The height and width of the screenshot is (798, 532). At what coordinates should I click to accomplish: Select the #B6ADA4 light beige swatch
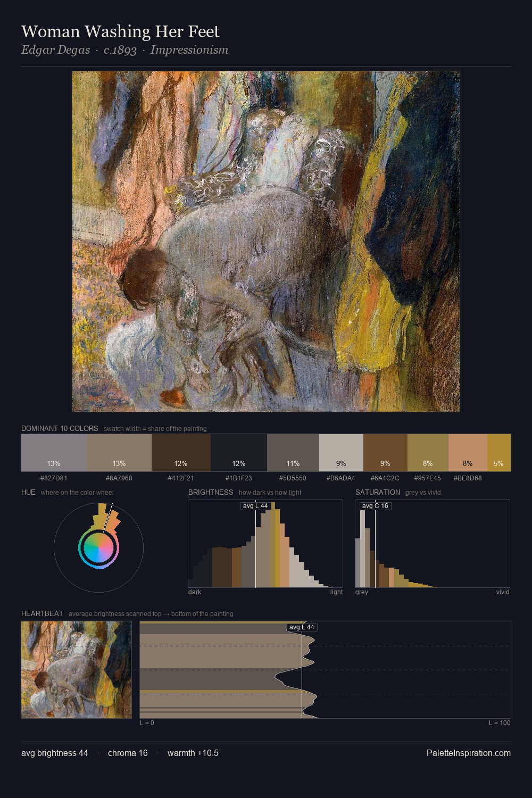341,453
